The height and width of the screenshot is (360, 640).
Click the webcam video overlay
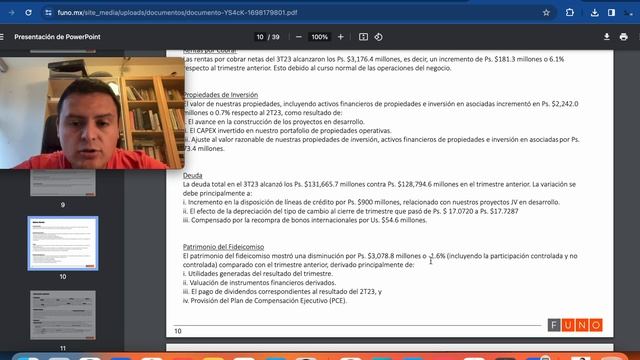point(92,113)
